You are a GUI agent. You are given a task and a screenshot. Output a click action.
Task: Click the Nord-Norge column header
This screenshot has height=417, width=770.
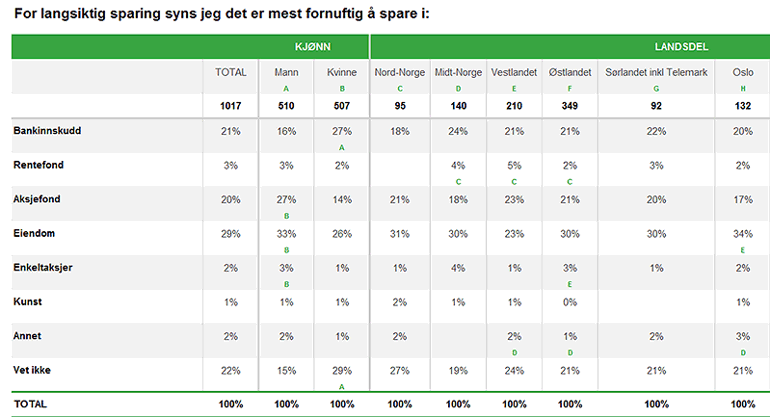coord(399,73)
